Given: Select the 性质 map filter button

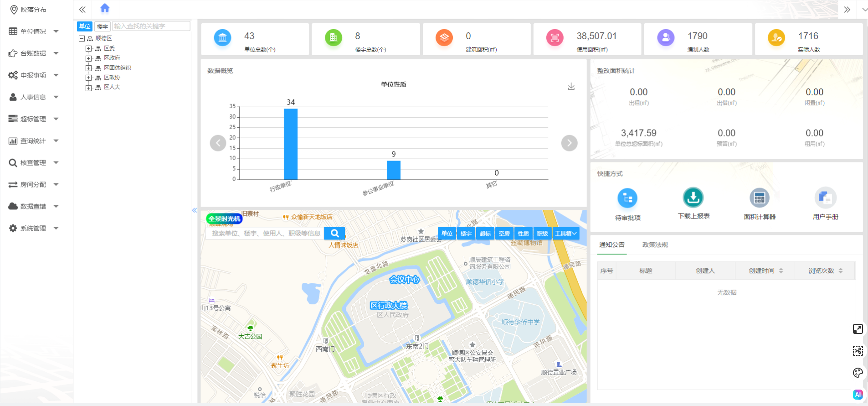Looking at the screenshot, I should click(x=524, y=234).
